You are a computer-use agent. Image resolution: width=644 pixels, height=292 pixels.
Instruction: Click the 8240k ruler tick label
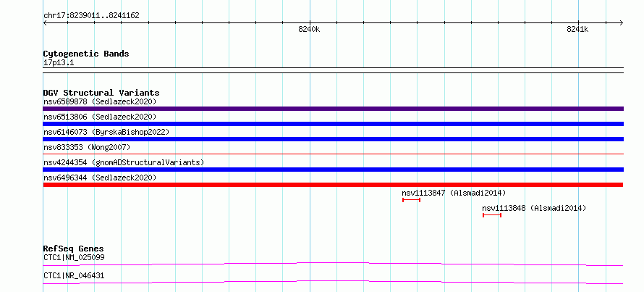(309, 29)
